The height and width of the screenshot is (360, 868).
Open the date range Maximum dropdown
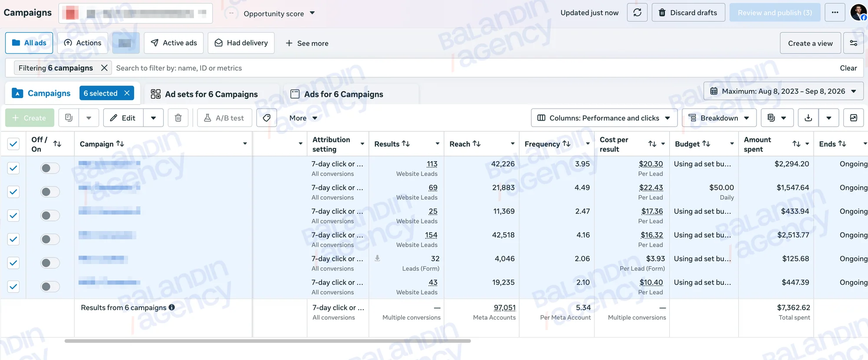point(783,91)
